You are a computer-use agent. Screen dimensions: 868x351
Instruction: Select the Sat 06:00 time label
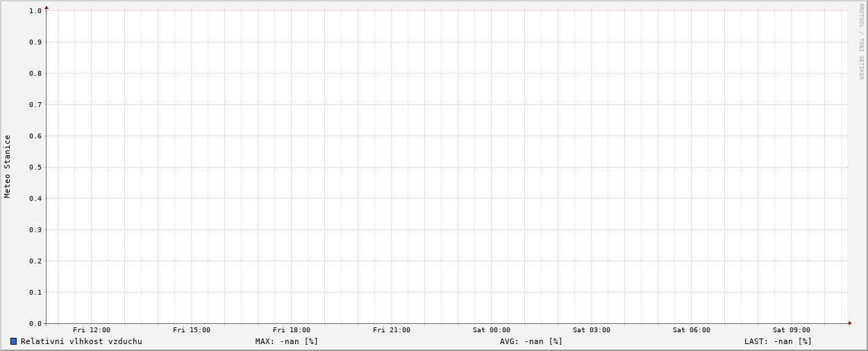[692, 330]
